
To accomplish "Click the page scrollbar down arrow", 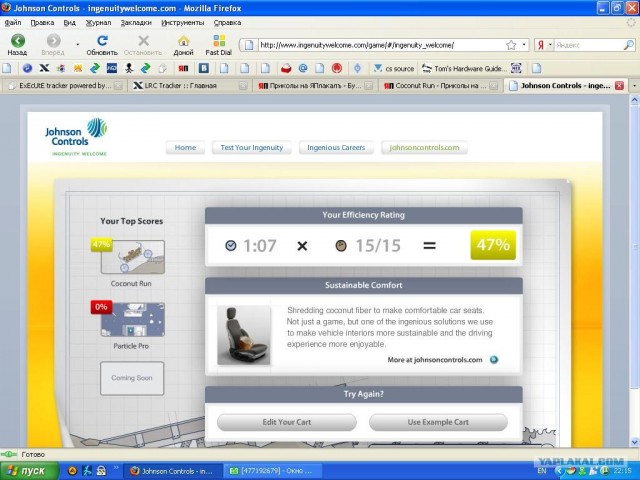I will (x=634, y=442).
